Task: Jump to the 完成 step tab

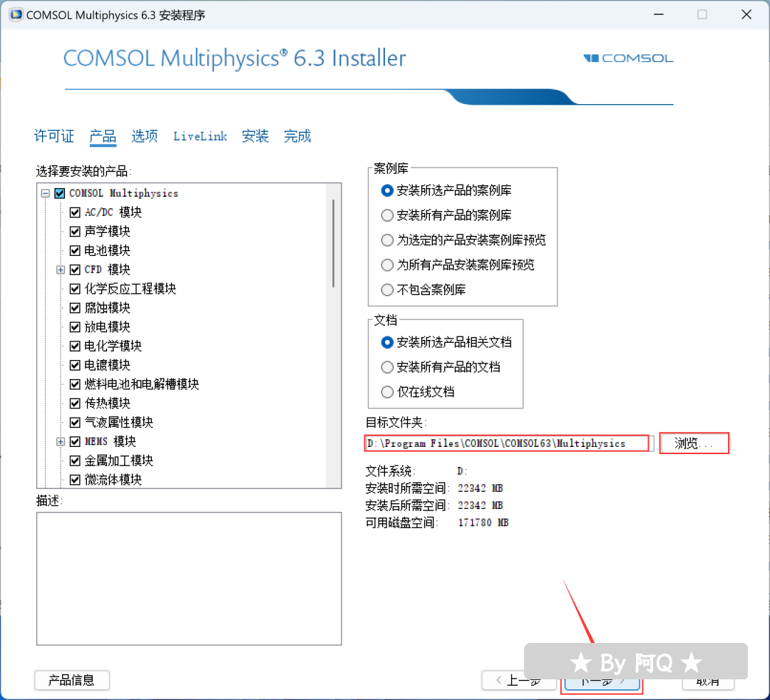Action: [x=297, y=136]
